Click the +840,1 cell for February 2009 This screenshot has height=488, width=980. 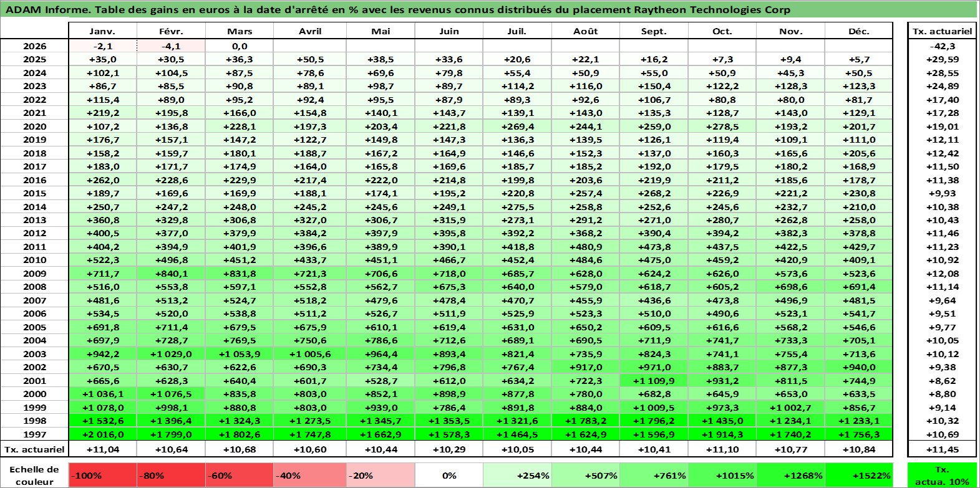click(x=171, y=274)
